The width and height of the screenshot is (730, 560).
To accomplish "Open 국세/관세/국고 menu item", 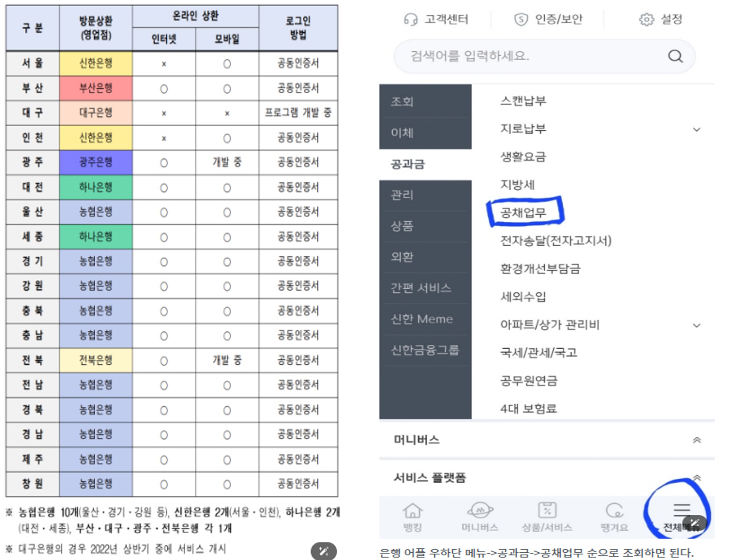I will [539, 353].
